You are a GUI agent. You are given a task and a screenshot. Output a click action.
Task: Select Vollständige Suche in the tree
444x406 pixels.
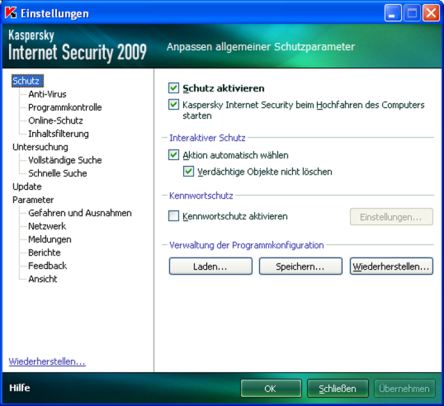click(x=65, y=160)
